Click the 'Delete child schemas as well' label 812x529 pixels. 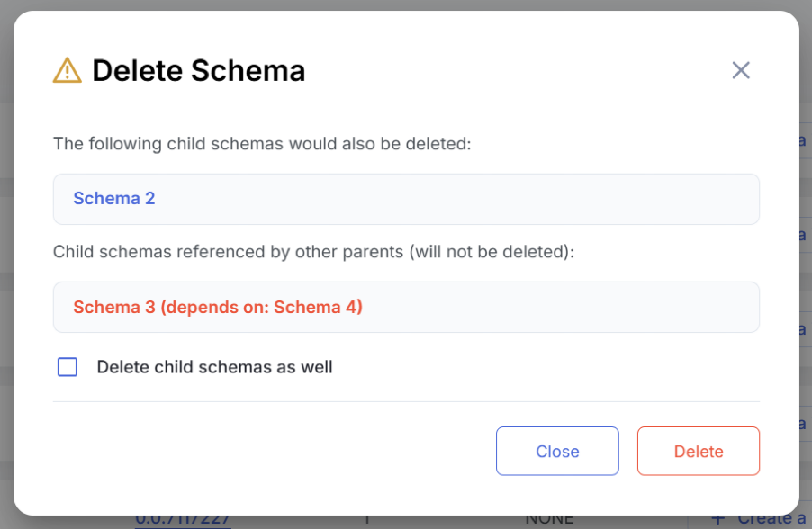[x=214, y=367]
